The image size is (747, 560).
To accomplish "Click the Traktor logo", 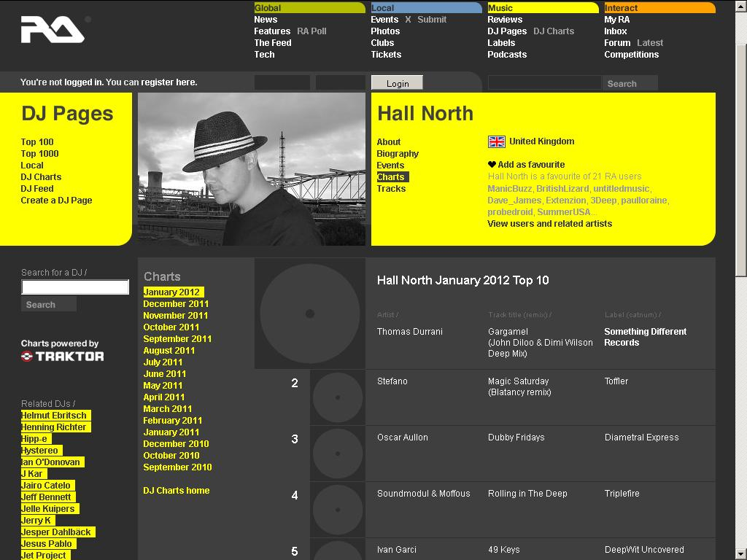I will (x=63, y=356).
